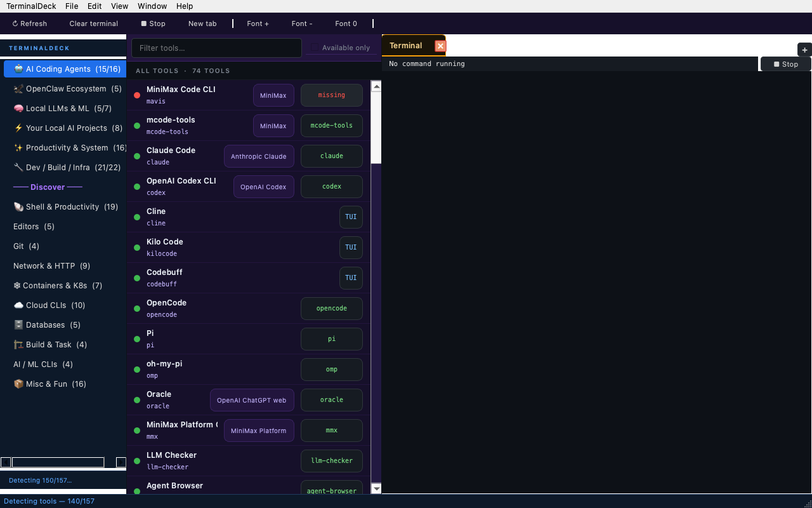Click the brain icon for Local LLMs & ML
The height and width of the screenshot is (508, 812).
click(x=18, y=109)
